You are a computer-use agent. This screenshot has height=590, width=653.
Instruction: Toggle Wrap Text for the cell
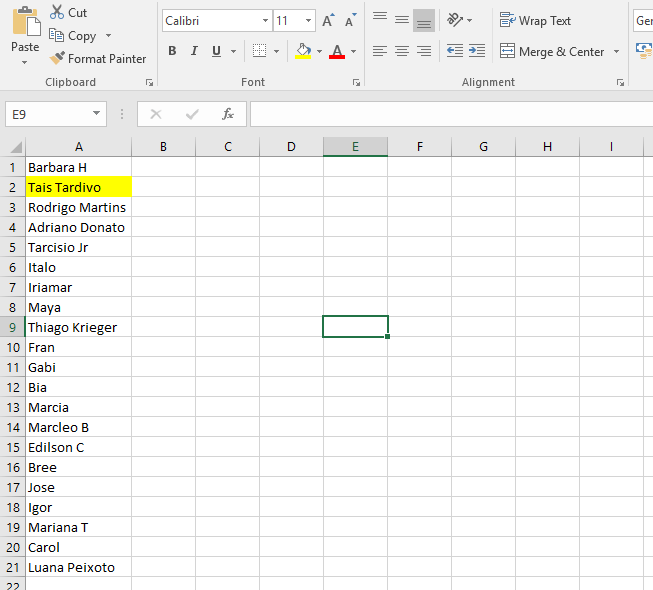coord(535,20)
